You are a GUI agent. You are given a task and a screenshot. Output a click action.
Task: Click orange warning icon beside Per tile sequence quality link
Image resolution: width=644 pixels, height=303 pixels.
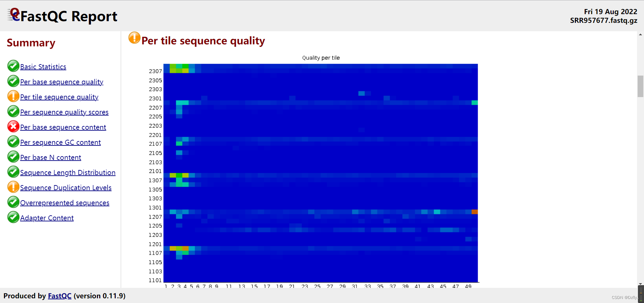point(13,96)
